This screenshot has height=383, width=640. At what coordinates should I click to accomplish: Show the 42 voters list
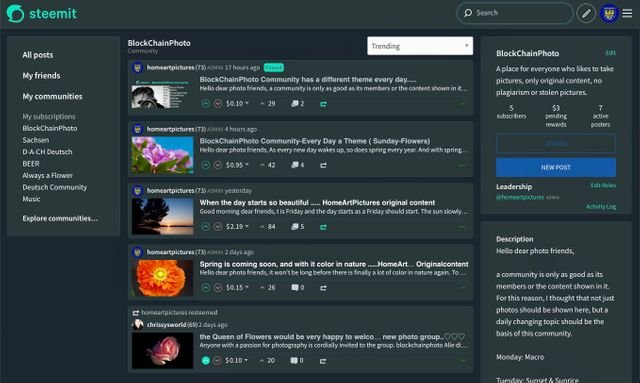pyautogui.click(x=267, y=165)
